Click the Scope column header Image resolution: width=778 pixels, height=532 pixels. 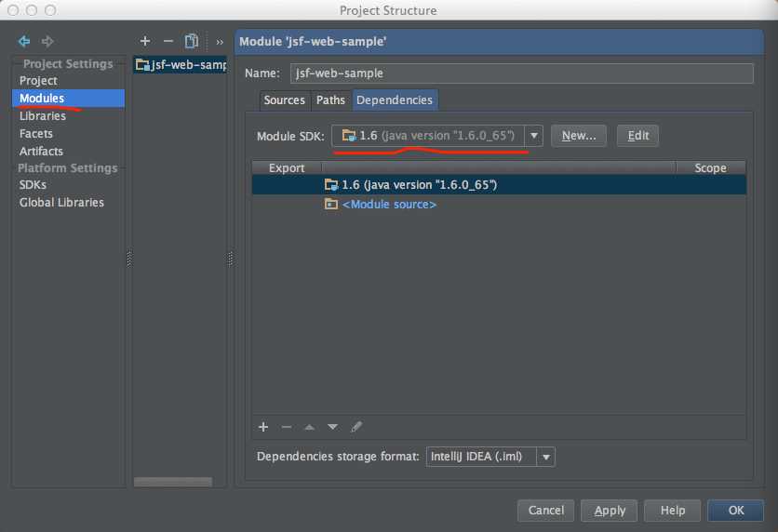pos(710,168)
